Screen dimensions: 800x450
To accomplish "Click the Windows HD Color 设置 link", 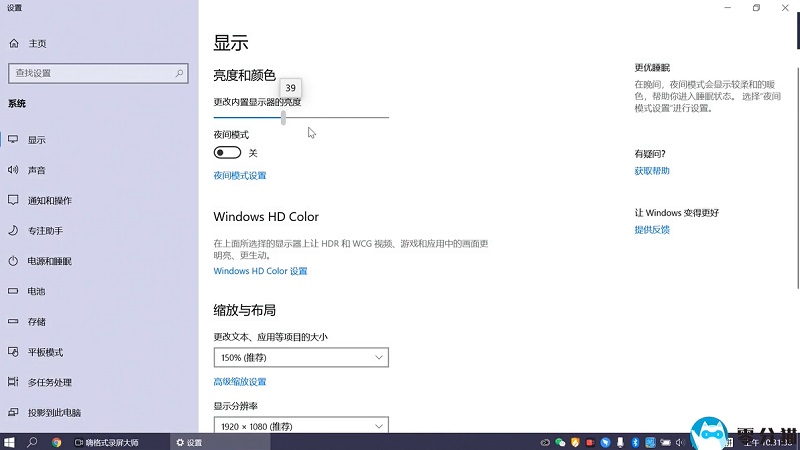I will coord(260,271).
